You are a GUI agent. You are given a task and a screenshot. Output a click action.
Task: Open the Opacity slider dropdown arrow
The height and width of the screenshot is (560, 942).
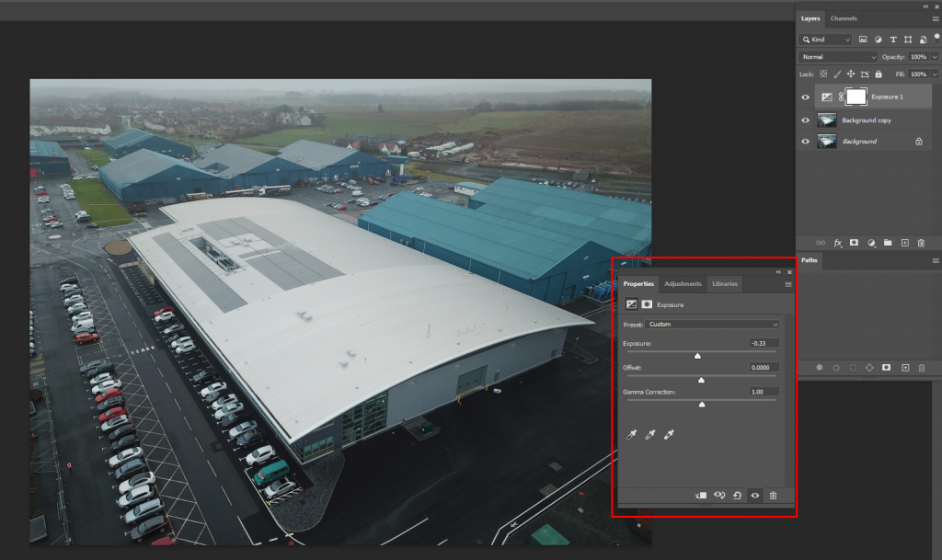935,57
